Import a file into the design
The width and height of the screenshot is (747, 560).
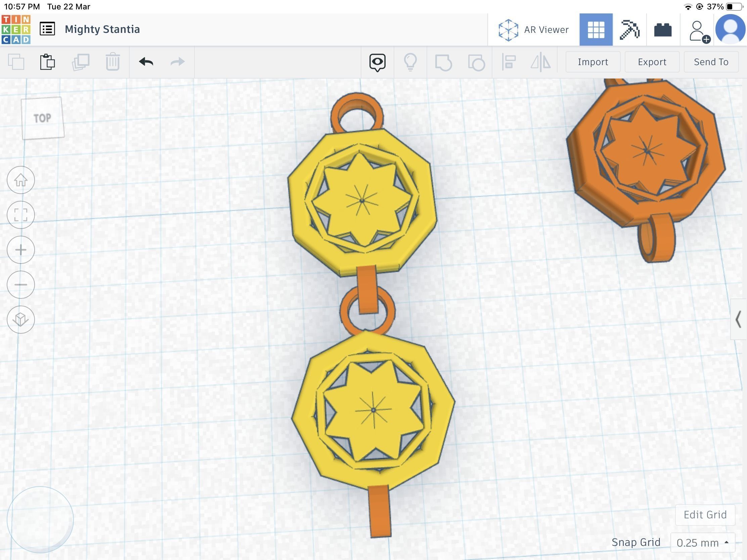pos(593,62)
